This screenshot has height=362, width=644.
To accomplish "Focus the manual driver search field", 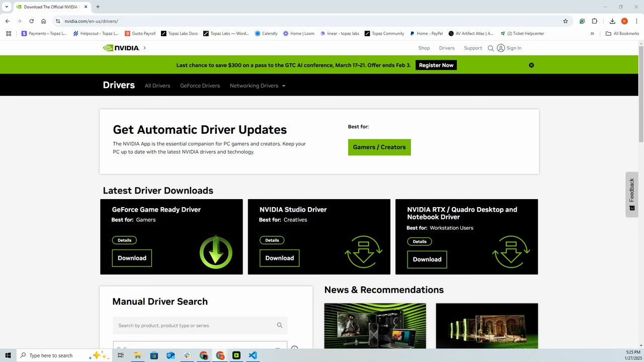I will pyautogui.click(x=200, y=325).
